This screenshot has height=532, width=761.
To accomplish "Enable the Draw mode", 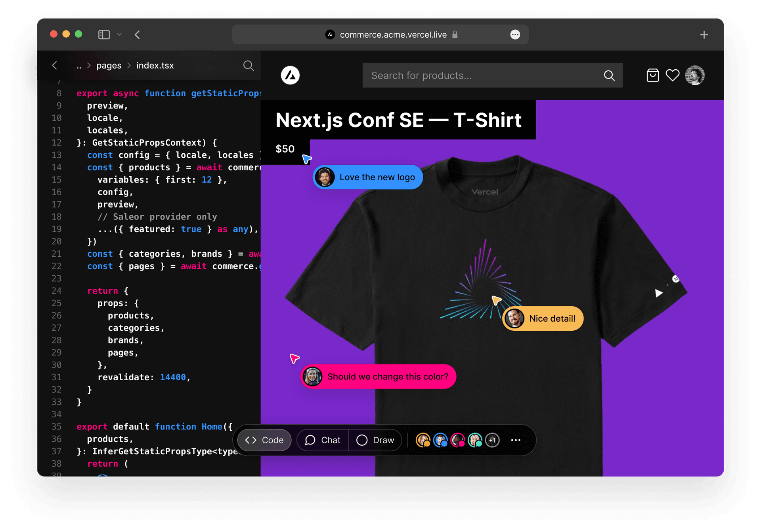I will tap(375, 440).
